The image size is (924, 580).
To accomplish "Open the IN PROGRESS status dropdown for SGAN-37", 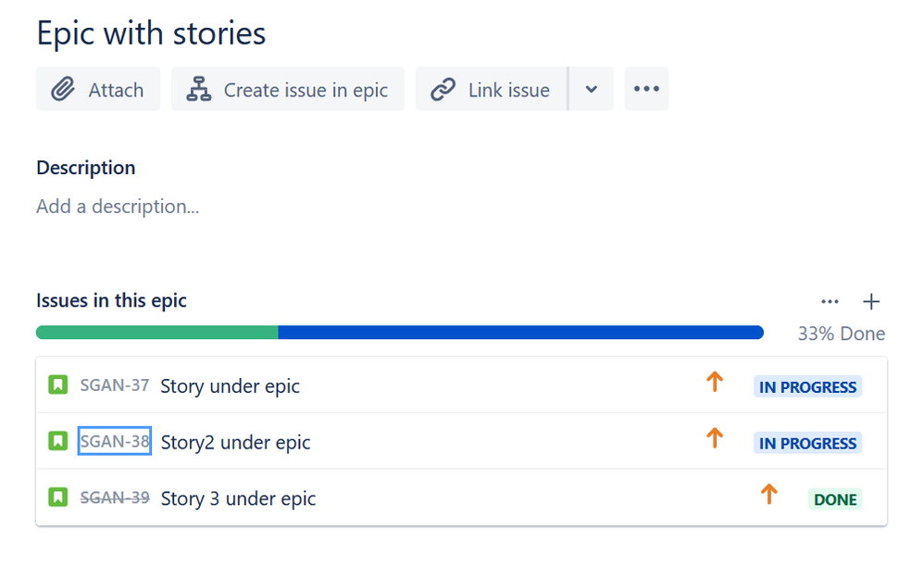I will [806, 386].
